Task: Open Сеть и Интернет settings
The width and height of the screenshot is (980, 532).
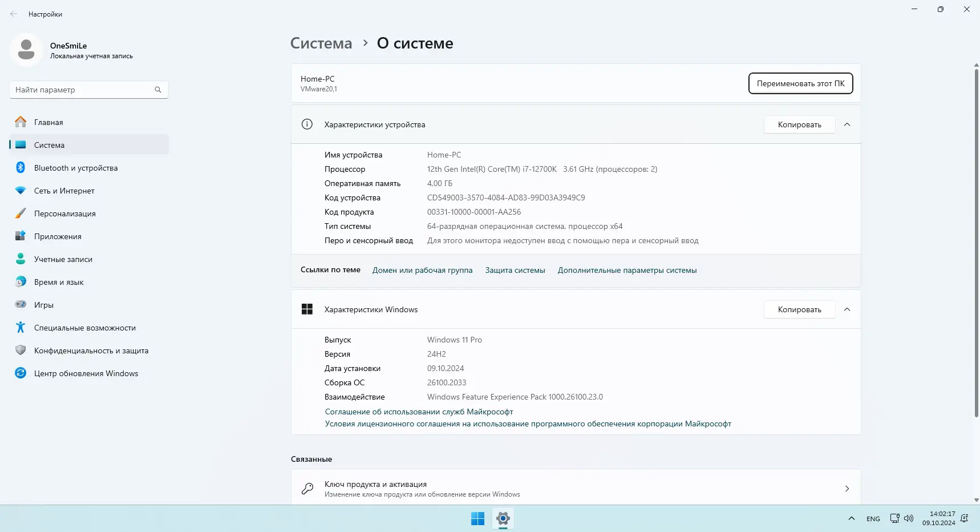Action: tap(63, 190)
